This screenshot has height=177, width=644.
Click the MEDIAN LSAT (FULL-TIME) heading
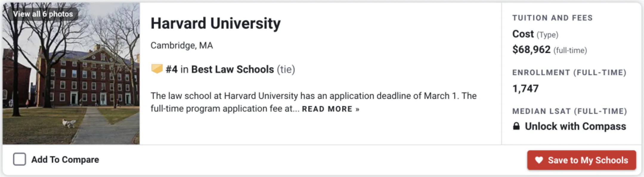[569, 111]
